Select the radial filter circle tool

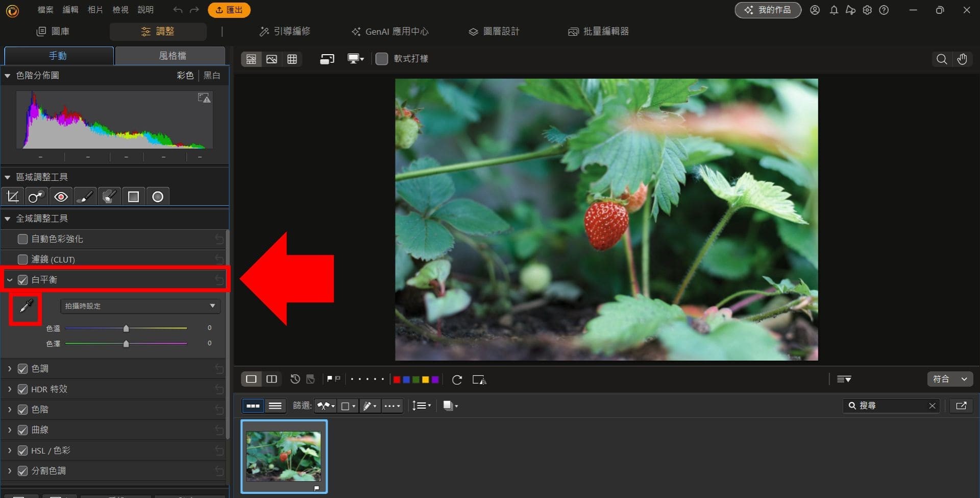pyautogui.click(x=158, y=197)
